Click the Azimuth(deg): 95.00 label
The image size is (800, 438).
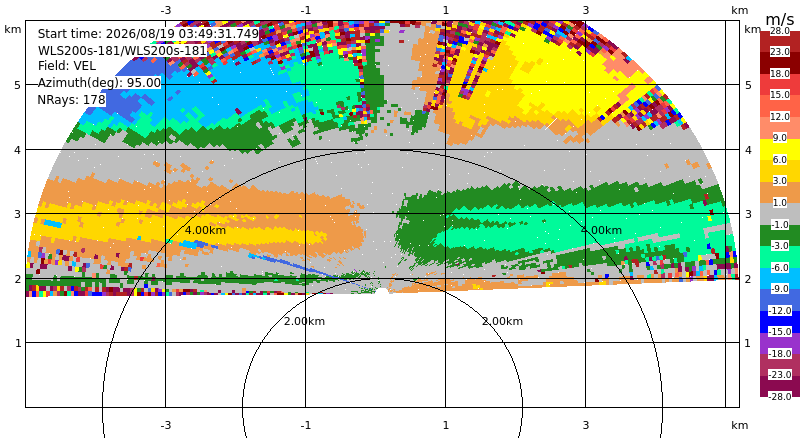point(99,83)
